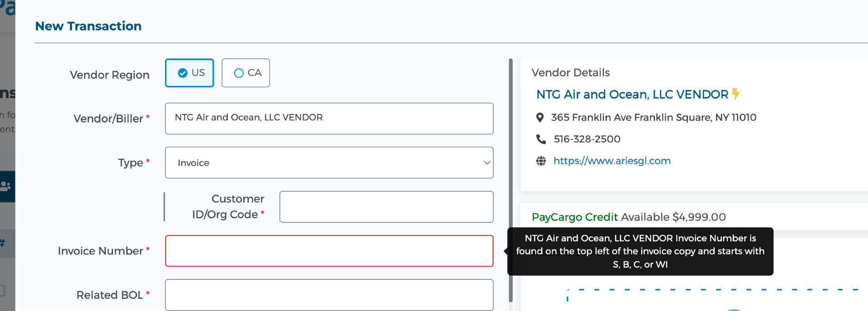Click PayCargo Credit Available $4,999.00 text

(x=629, y=217)
